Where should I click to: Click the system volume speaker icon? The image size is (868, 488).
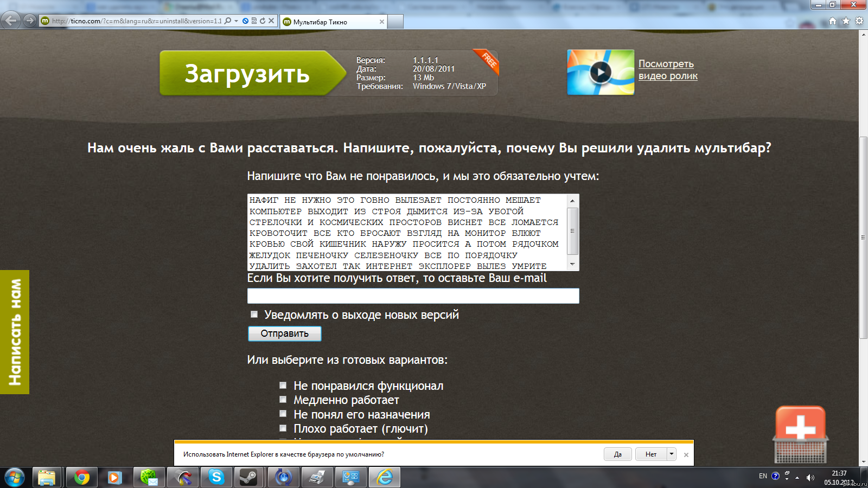(810, 478)
